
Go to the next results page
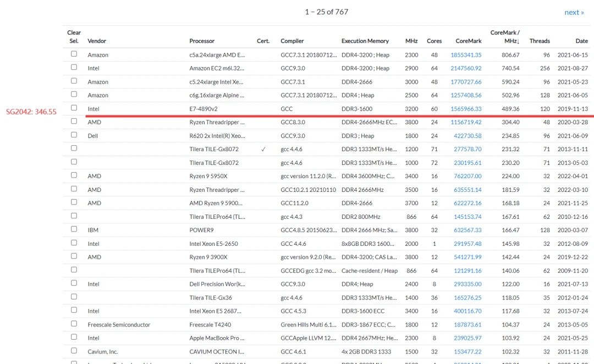[574, 12]
